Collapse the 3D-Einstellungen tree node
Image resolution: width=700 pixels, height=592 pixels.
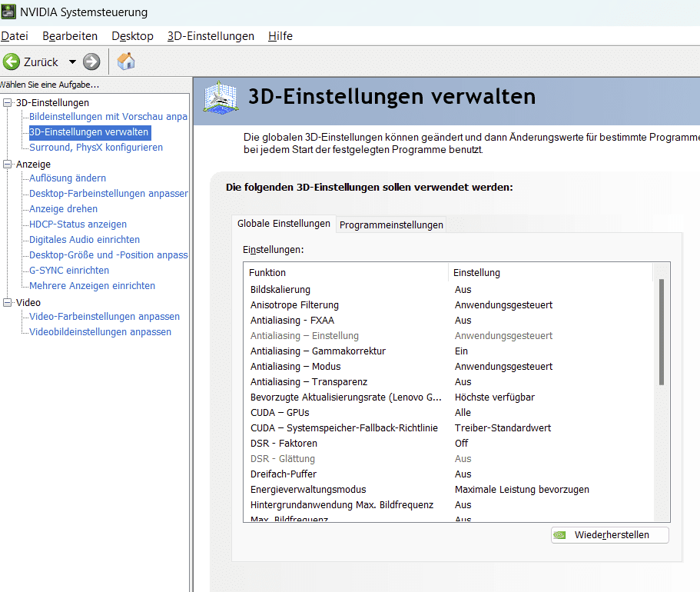[7, 103]
